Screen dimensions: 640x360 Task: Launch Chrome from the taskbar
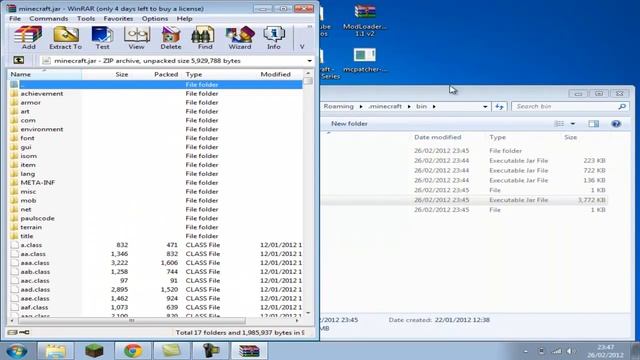point(133,351)
